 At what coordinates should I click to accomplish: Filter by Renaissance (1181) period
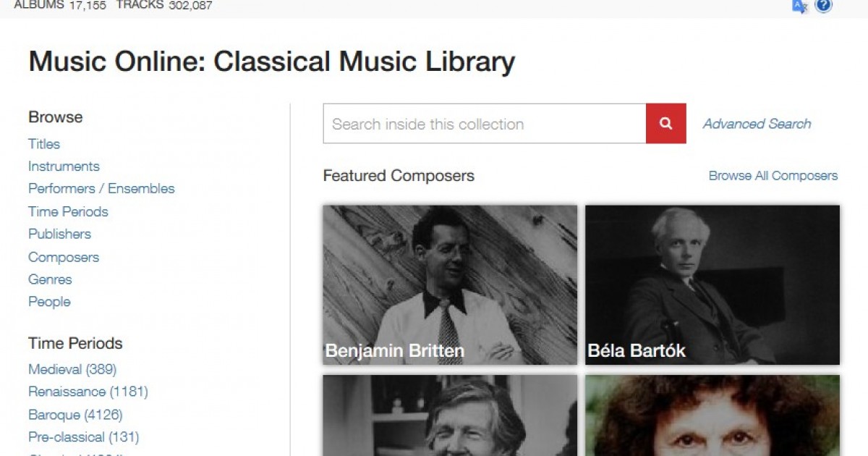[x=88, y=392]
